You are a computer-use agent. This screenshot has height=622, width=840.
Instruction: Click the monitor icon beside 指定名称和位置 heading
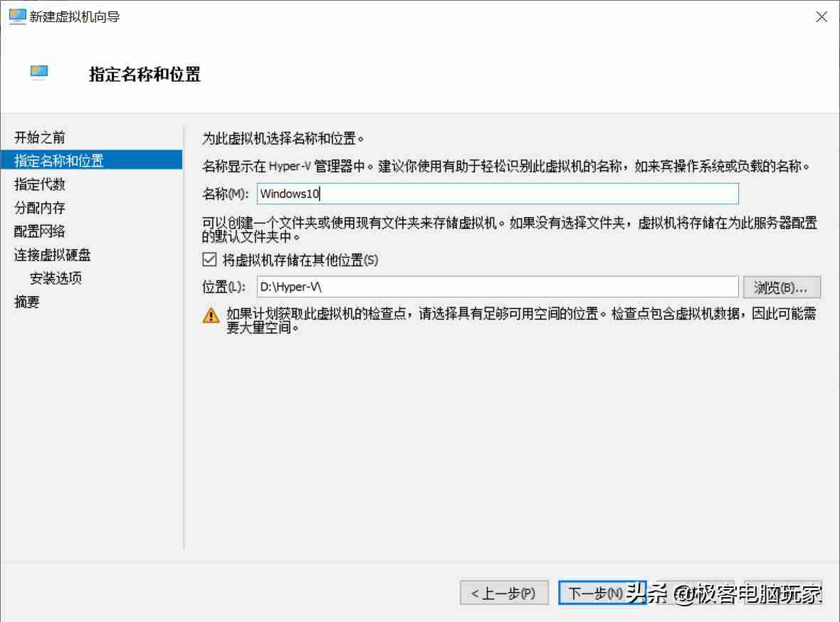[39, 73]
